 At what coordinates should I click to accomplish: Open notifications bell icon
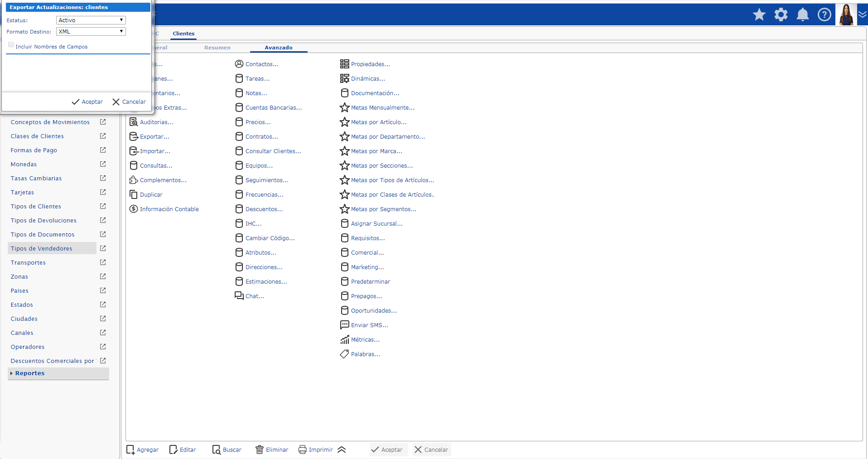click(x=803, y=14)
